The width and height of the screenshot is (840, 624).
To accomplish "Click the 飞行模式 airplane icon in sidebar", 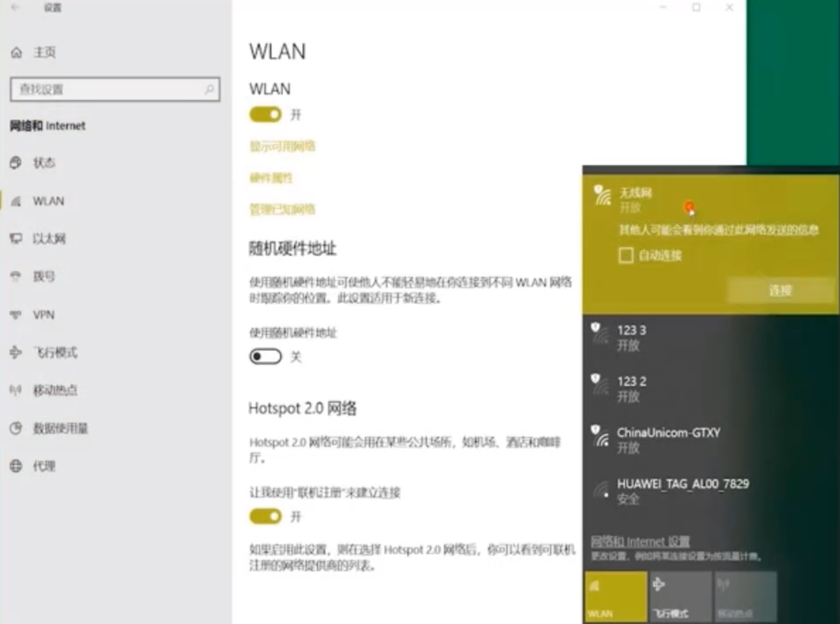I will [x=16, y=353].
